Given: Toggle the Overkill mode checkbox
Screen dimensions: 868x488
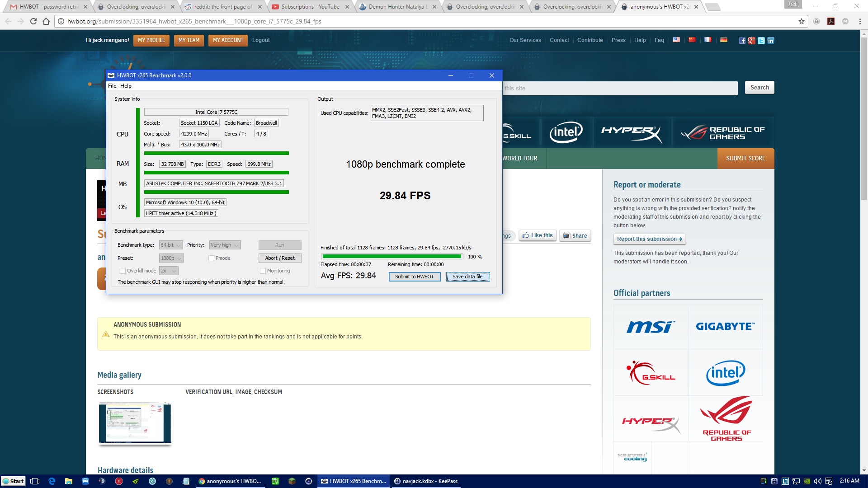Looking at the screenshot, I should (123, 271).
